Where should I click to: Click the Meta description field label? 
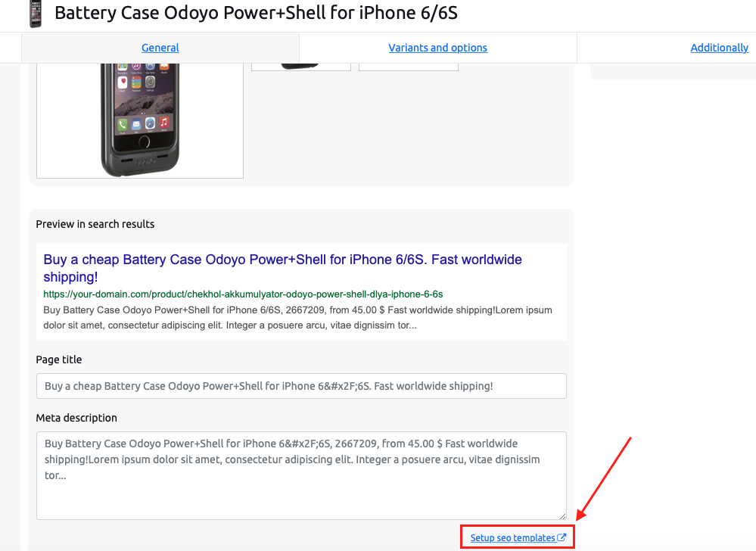coord(76,418)
